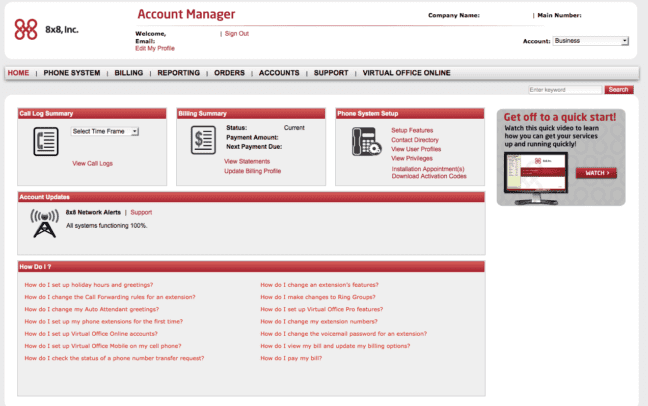Open the Edit My Profile link
The image size is (648, 406).
(155, 48)
